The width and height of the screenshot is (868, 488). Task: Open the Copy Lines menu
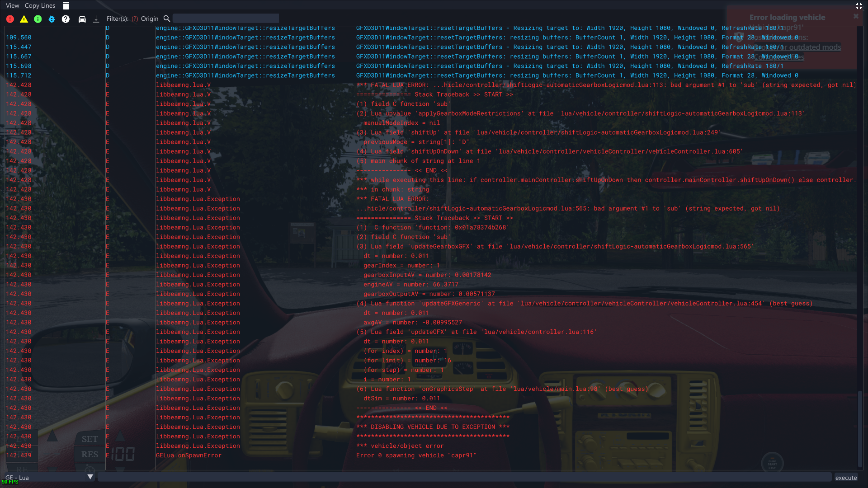[40, 6]
